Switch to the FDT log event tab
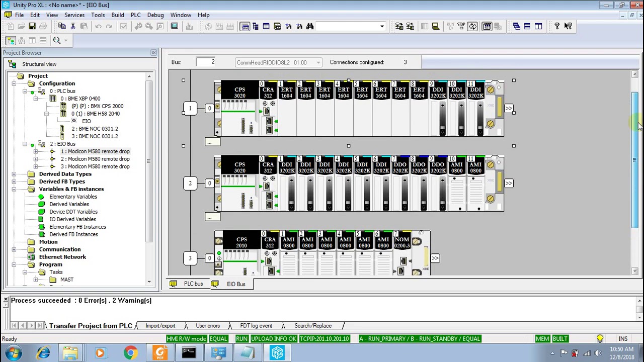Viewport: 644px width, 362px height. click(x=256, y=326)
